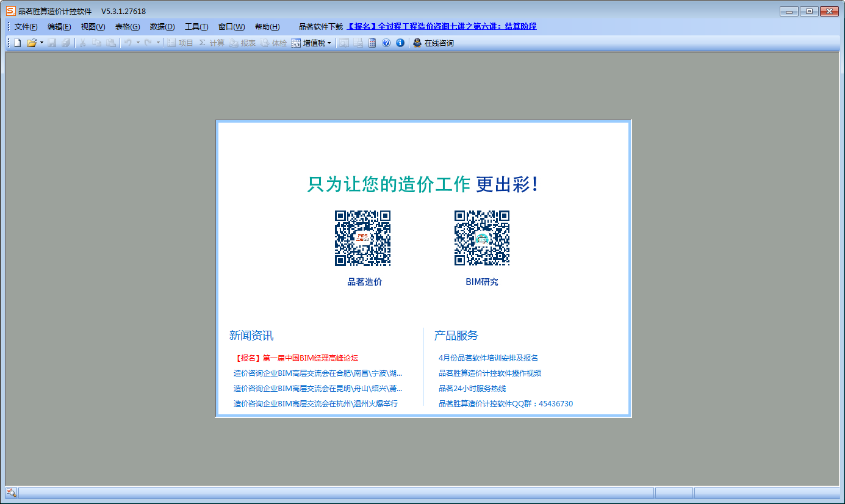The width and height of the screenshot is (845, 504).
Task: Click the 品茗造价 QR code
Action: (x=362, y=238)
